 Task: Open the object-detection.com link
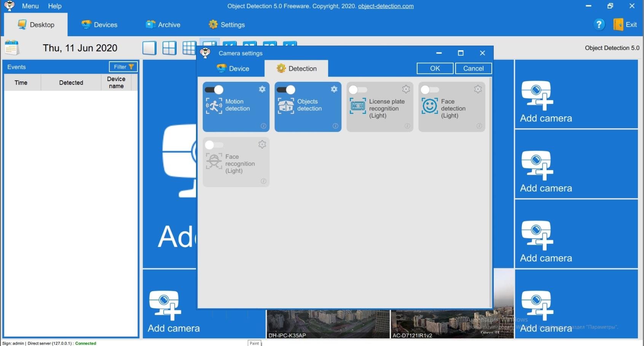(x=386, y=6)
